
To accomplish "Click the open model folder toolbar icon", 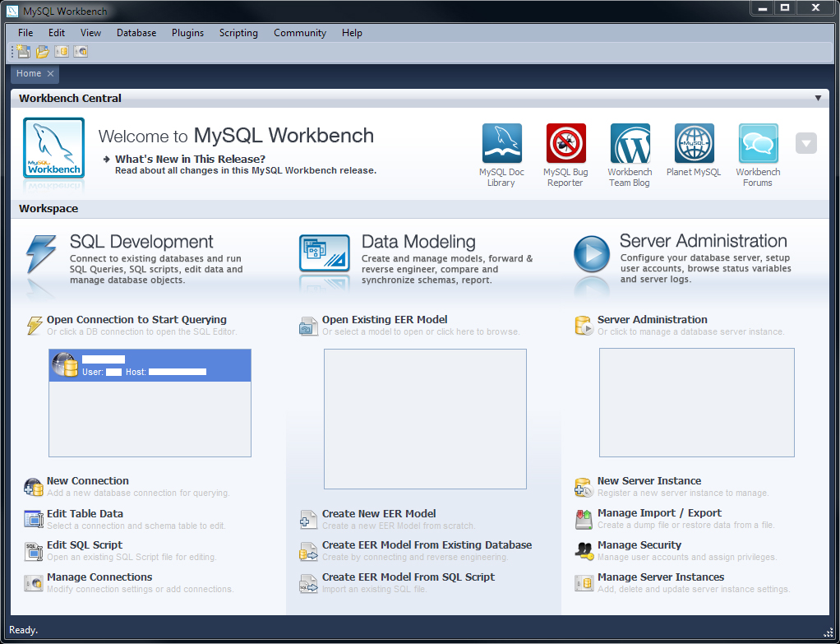I will (42, 52).
